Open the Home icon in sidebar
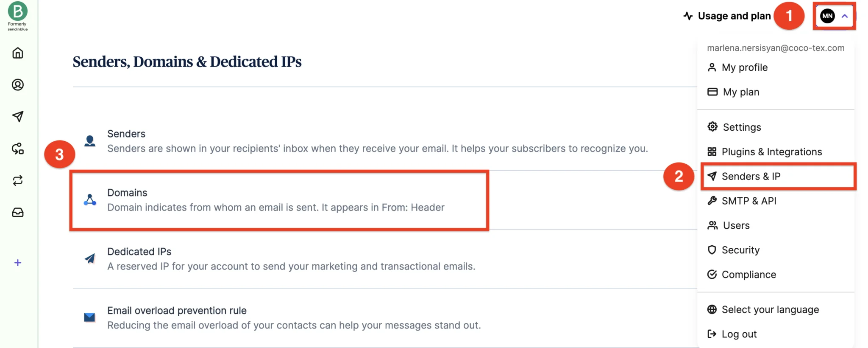Image resolution: width=868 pixels, height=348 pixels. (x=18, y=53)
